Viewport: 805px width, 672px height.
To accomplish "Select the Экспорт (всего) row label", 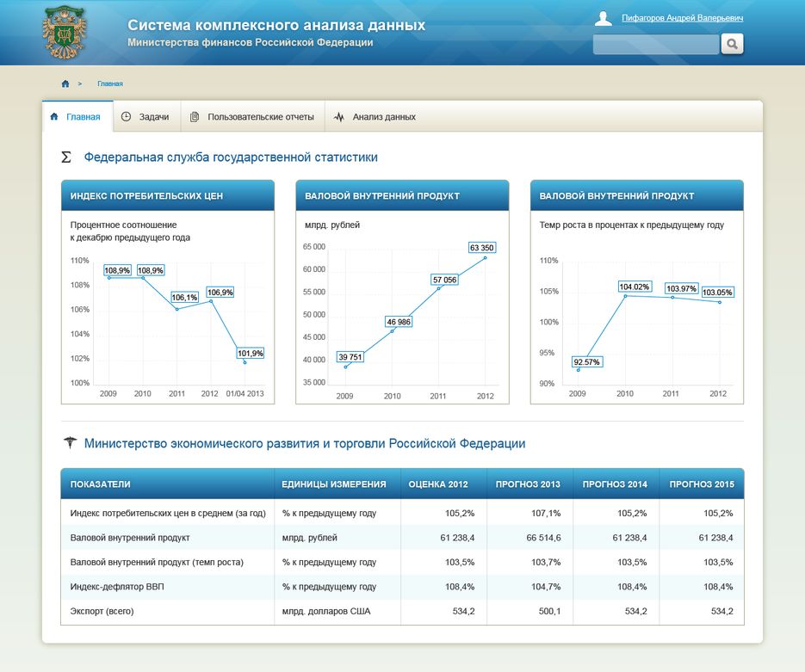I will (x=102, y=612).
